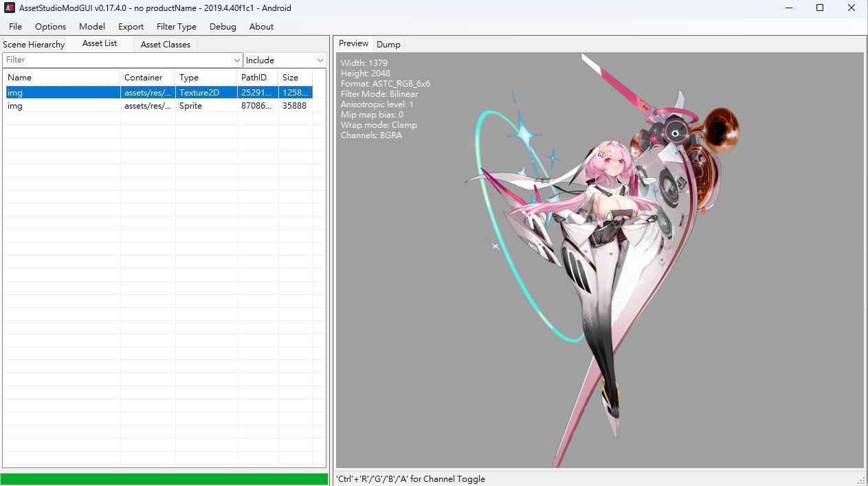Click the Channel Toggle status bar hint
This screenshot has height=486, width=868.
click(410, 479)
